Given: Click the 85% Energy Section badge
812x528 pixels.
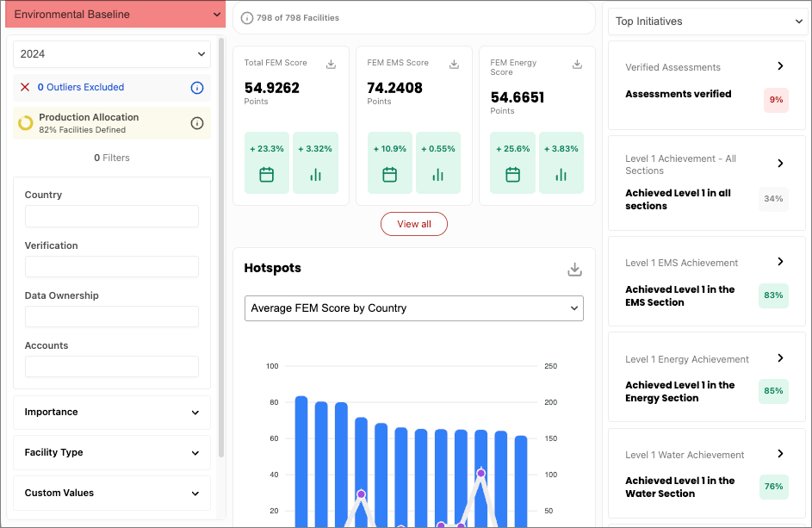Looking at the screenshot, I should (773, 391).
